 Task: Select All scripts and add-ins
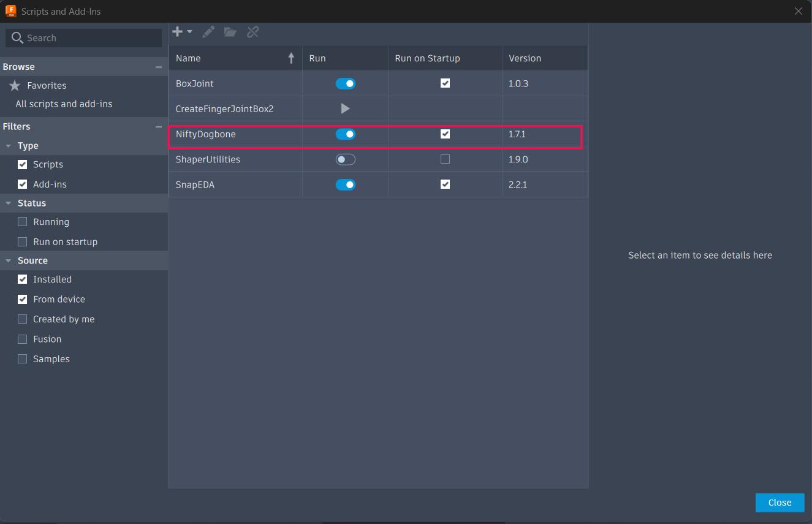click(x=64, y=104)
